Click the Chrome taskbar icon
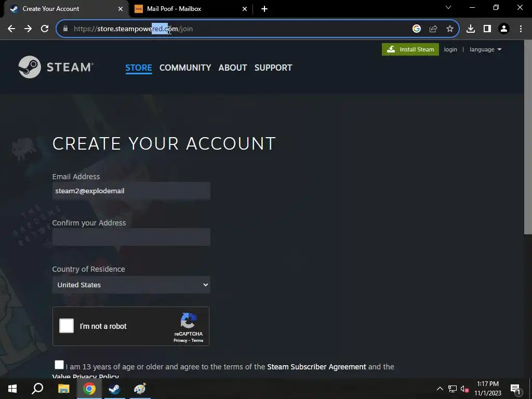The height and width of the screenshot is (399, 532). 89,389
